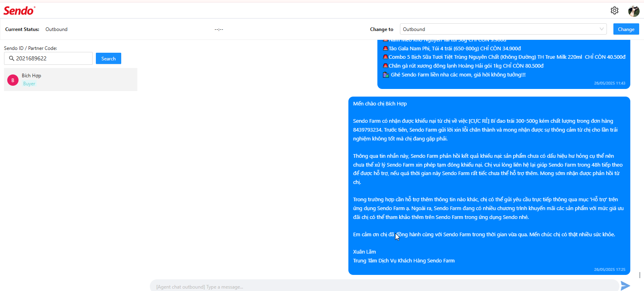Select the Bích Hợp avatar circle

click(x=13, y=80)
